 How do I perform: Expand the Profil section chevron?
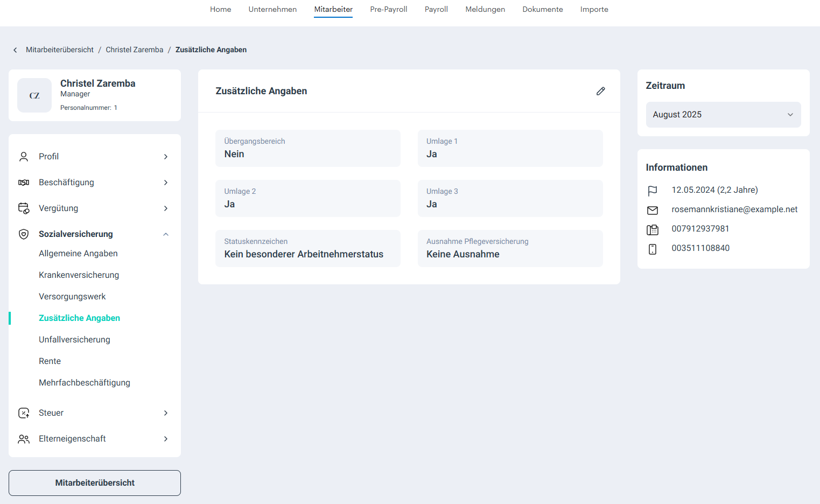[166, 157]
